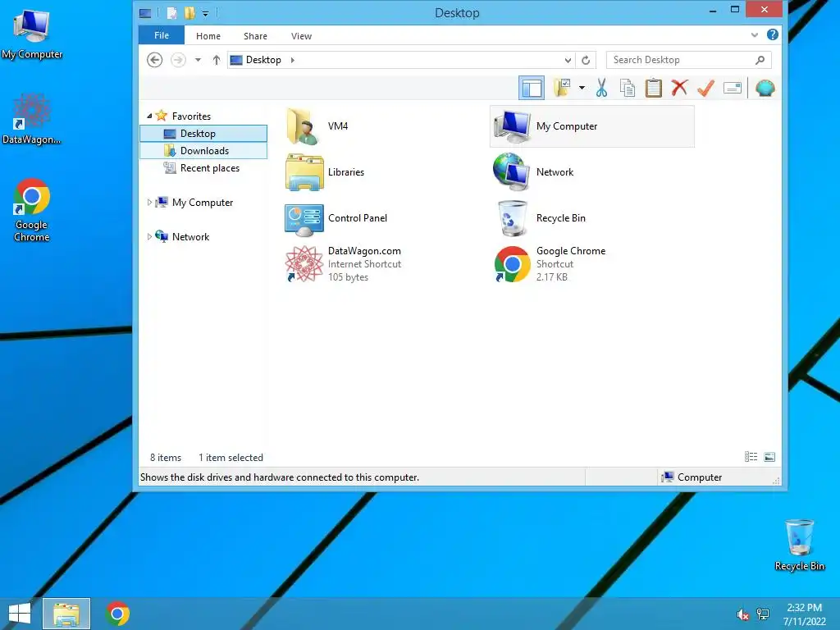This screenshot has height=630, width=840.
Task: Open the folder options dropdown arrow
Action: (582, 88)
